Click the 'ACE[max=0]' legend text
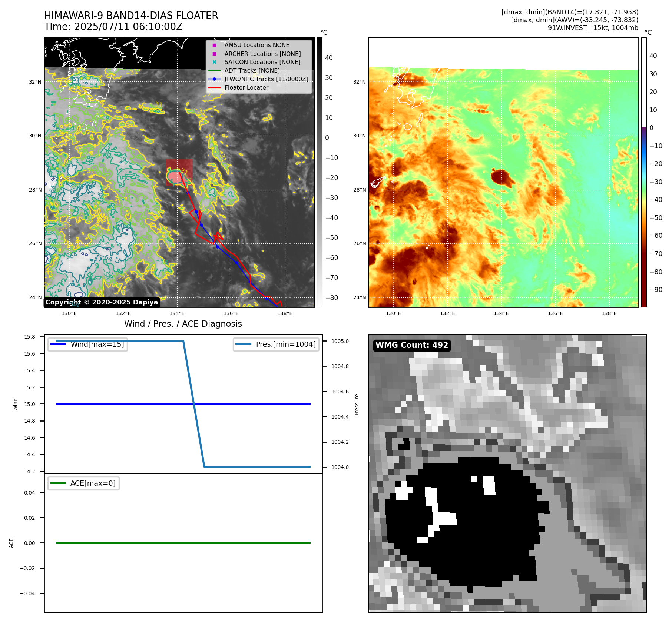Image resolution: width=672 pixels, height=626 pixels. (x=93, y=483)
